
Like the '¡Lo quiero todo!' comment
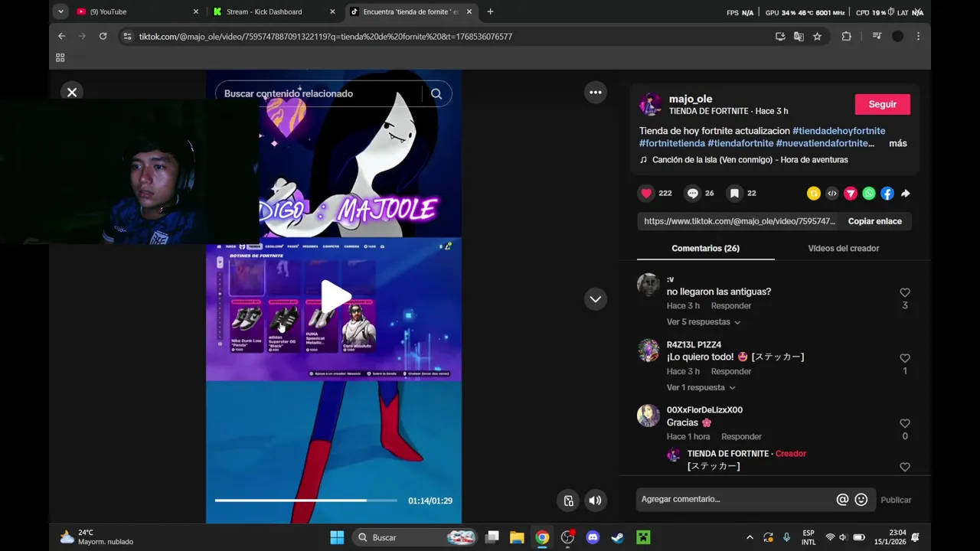905,358
